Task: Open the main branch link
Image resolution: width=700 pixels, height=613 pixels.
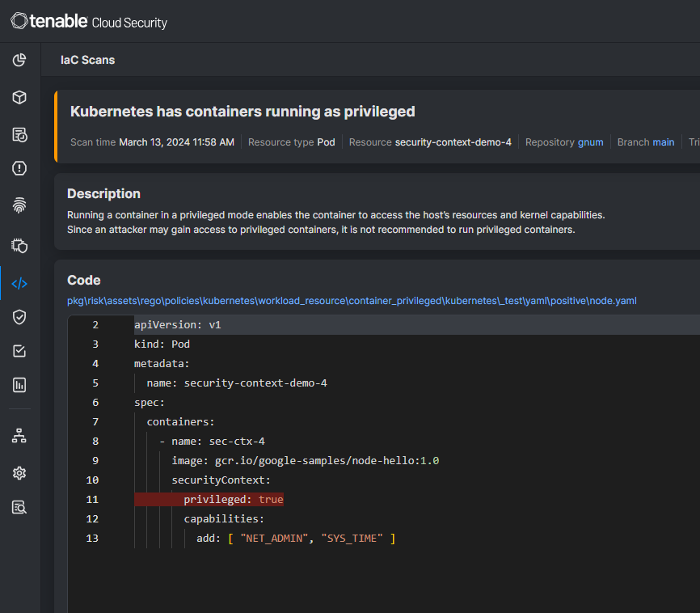Action: pos(664,142)
